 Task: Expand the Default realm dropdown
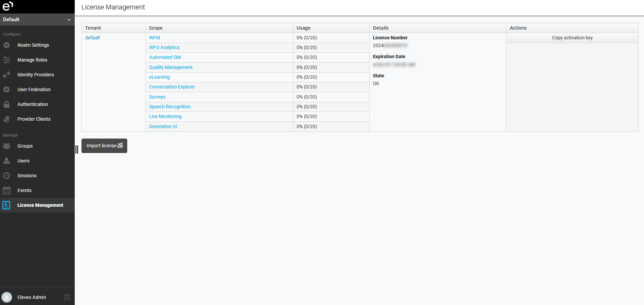pyautogui.click(x=37, y=20)
